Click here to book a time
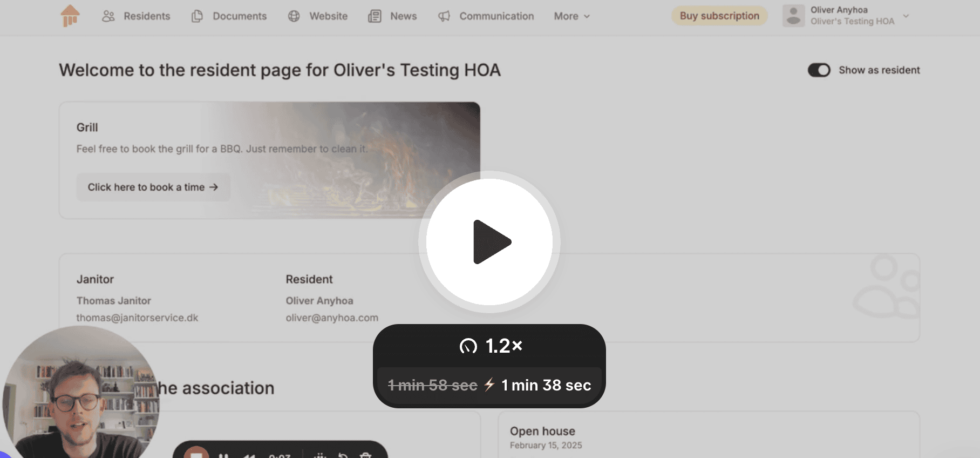The image size is (980, 458). point(153,187)
